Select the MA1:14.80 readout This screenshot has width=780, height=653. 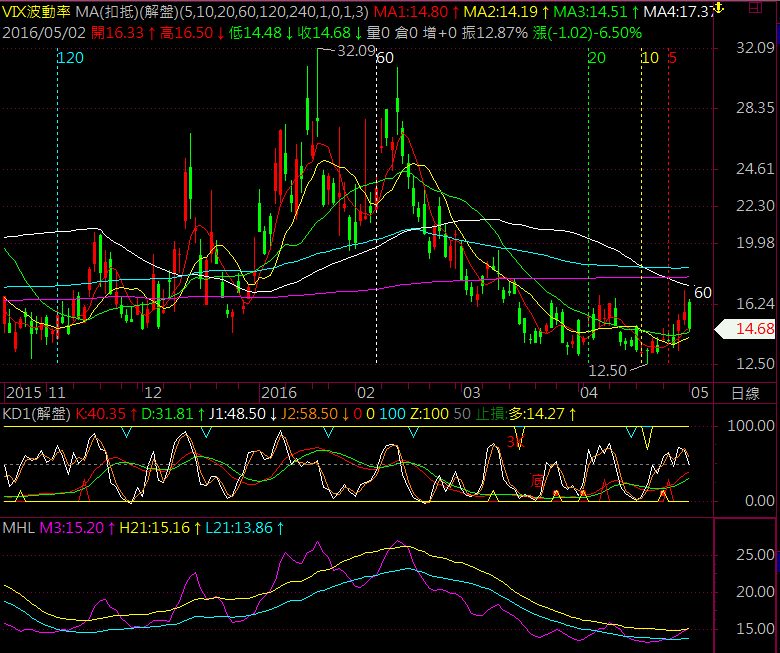coord(411,11)
